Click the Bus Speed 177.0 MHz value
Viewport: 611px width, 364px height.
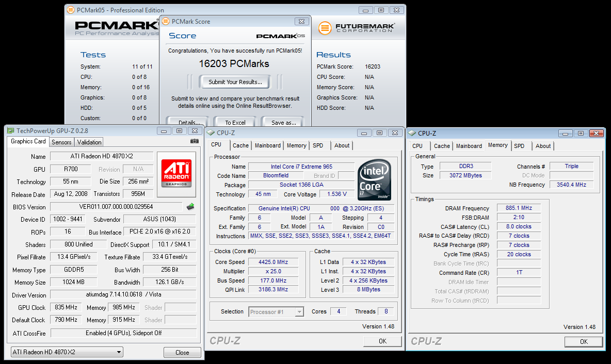(x=273, y=280)
